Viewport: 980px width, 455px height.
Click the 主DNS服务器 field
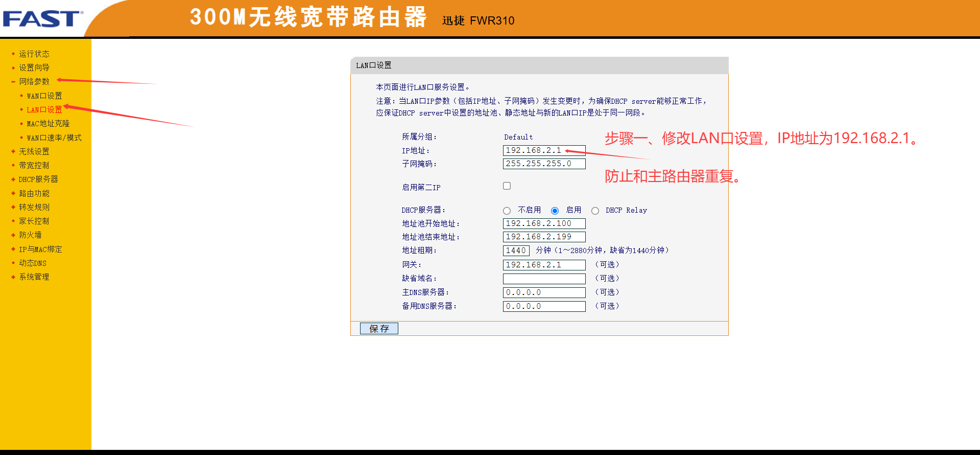pos(544,292)
